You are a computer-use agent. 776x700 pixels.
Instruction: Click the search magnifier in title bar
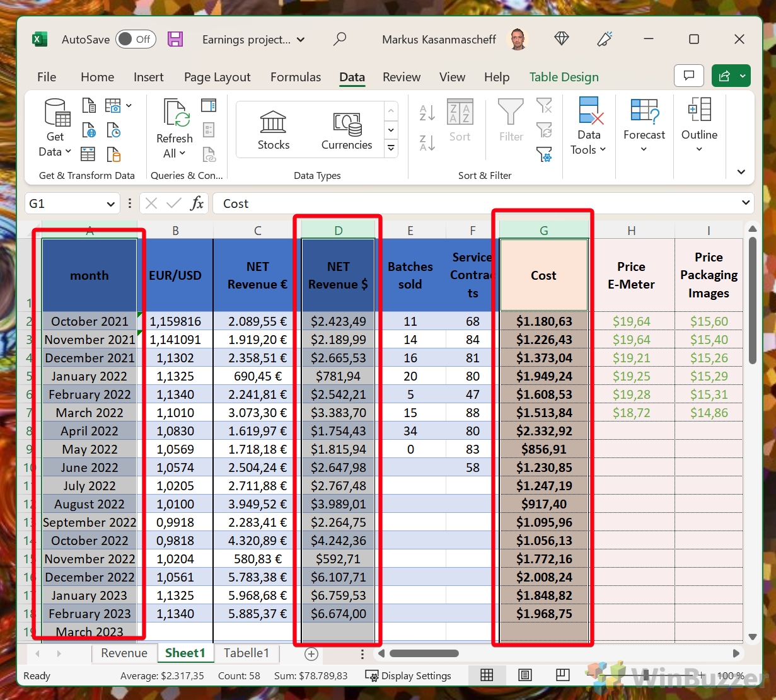click(x=340, y=39)
